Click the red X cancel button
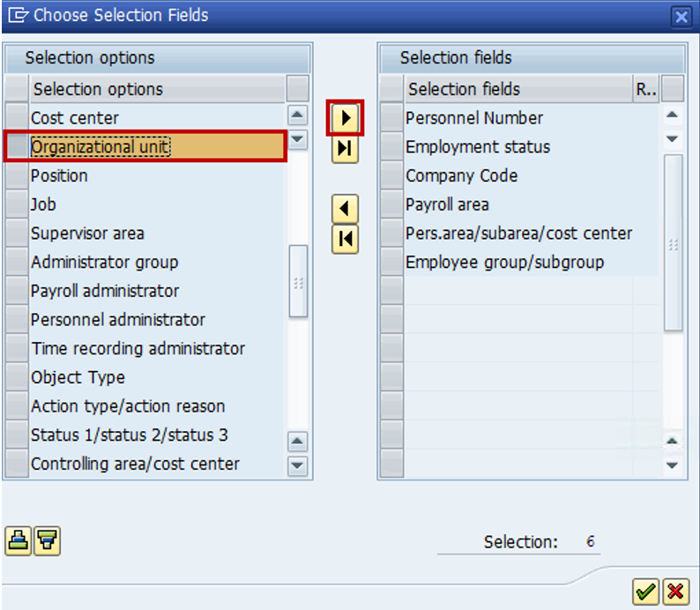700x610 pixels. 675,591
